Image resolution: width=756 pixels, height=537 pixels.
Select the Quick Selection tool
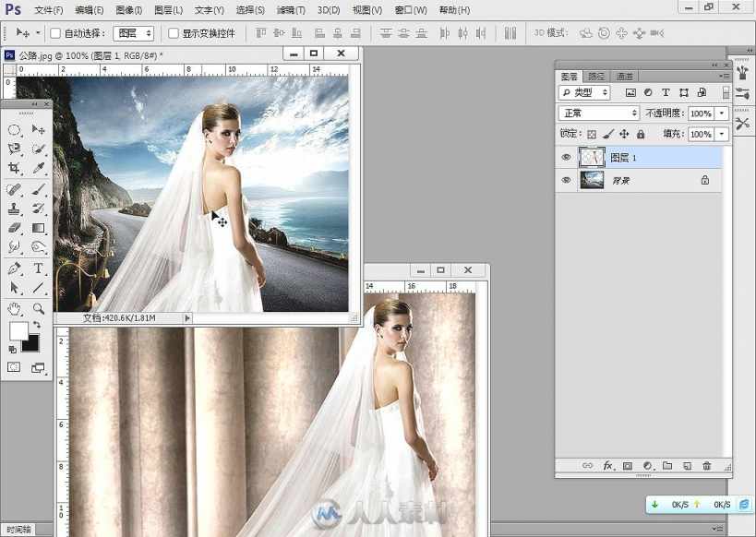(x=38, y=149)
